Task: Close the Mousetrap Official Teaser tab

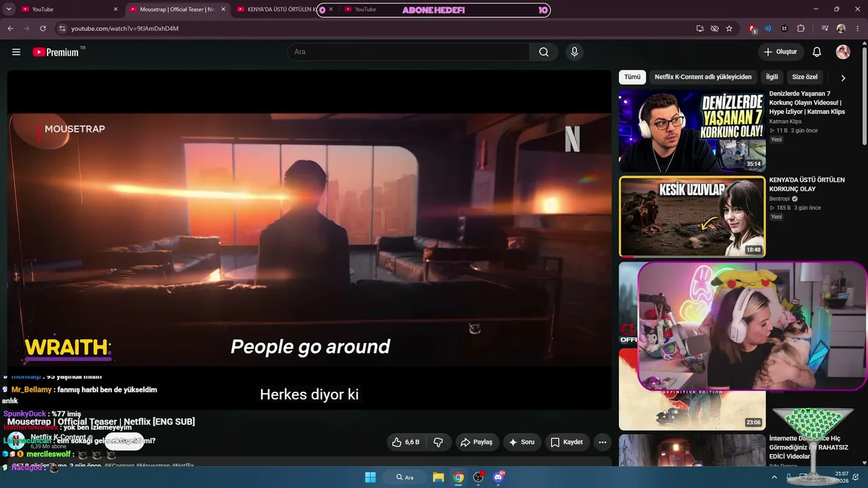Action: point(223,9)
